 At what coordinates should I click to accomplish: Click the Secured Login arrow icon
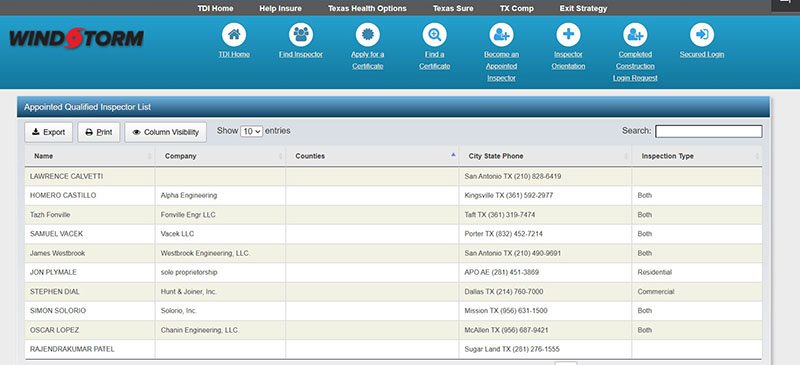click(702, 35)
